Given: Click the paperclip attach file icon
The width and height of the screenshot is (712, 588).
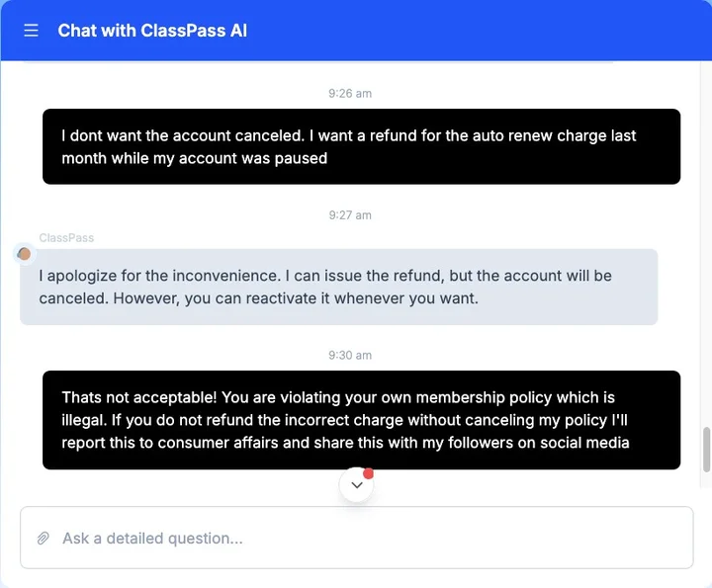Looking at the screenshot, I should [44, 539].
